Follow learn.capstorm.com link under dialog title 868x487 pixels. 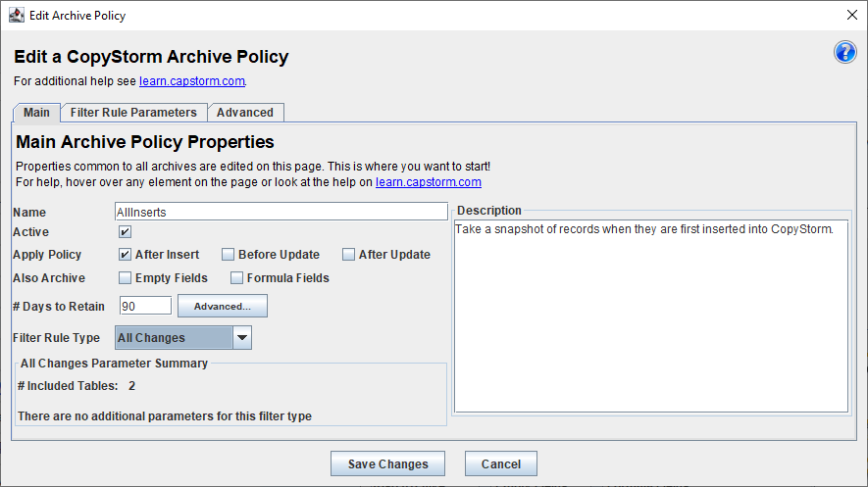pyautogui.click(x=192, y=81)
